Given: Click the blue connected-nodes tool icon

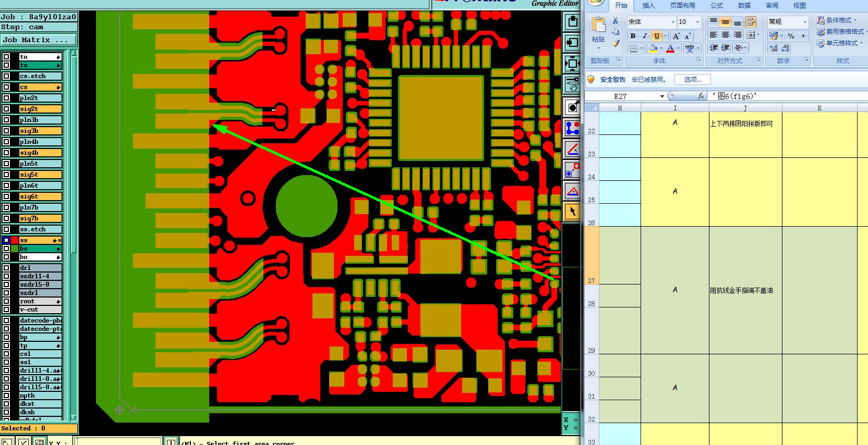Looking at the screenshot, I should point(572,128).
